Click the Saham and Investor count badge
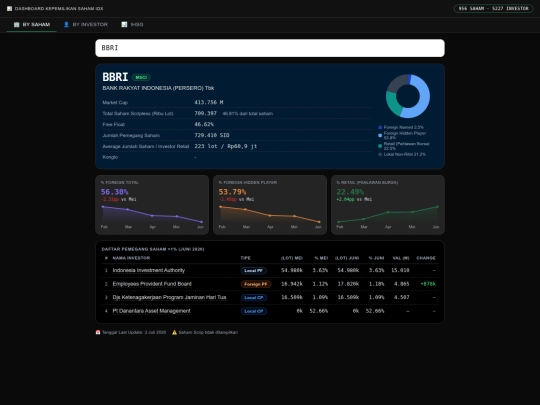 pyautogui.click(x=493, y=9)
